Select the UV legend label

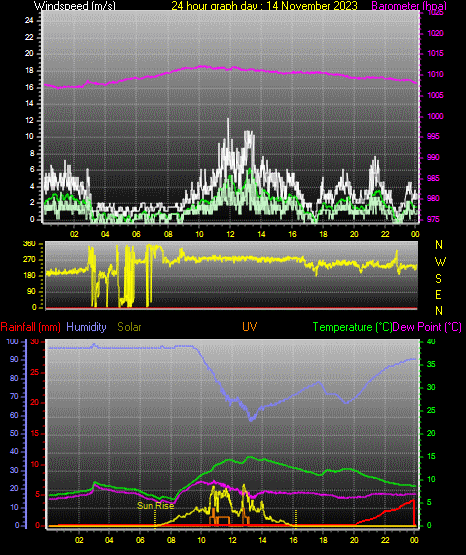(249, 326)
